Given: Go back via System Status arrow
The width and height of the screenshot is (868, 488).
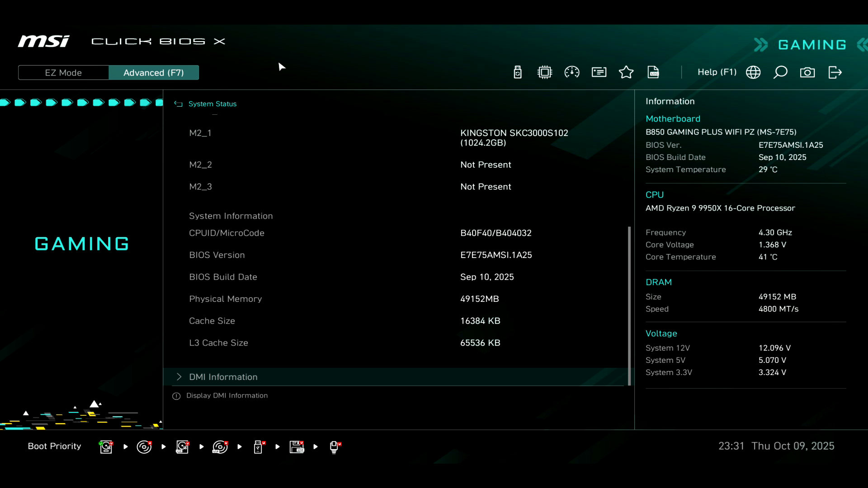Looking at the screenshot, I should click(x=179, y=104).
